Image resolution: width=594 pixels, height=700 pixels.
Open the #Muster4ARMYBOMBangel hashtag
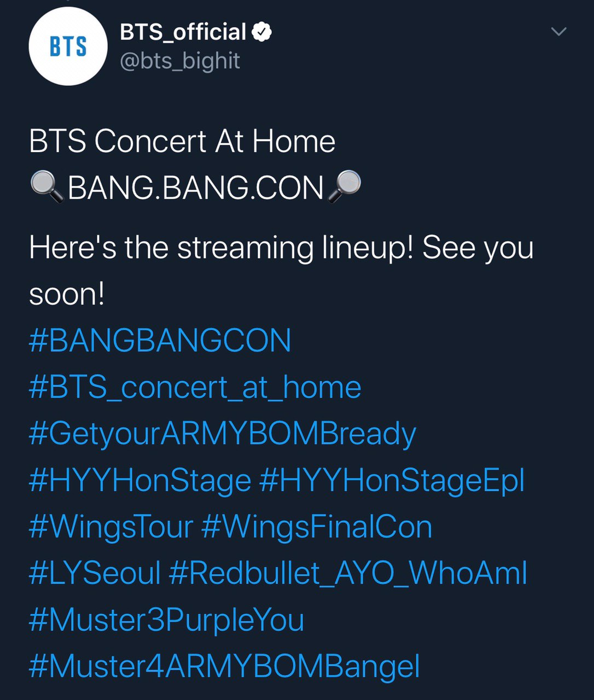pyautogui.click(x=224, y=667)
